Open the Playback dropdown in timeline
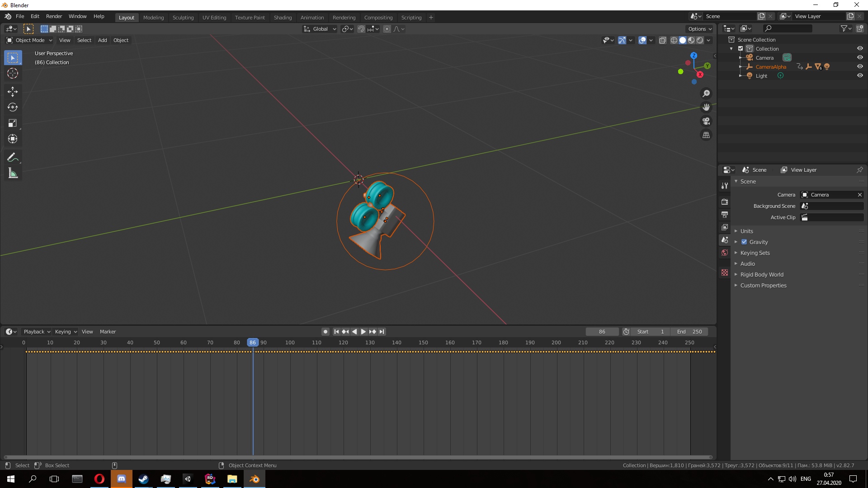This screenshot has height=488, width=868. pos(37,332)
